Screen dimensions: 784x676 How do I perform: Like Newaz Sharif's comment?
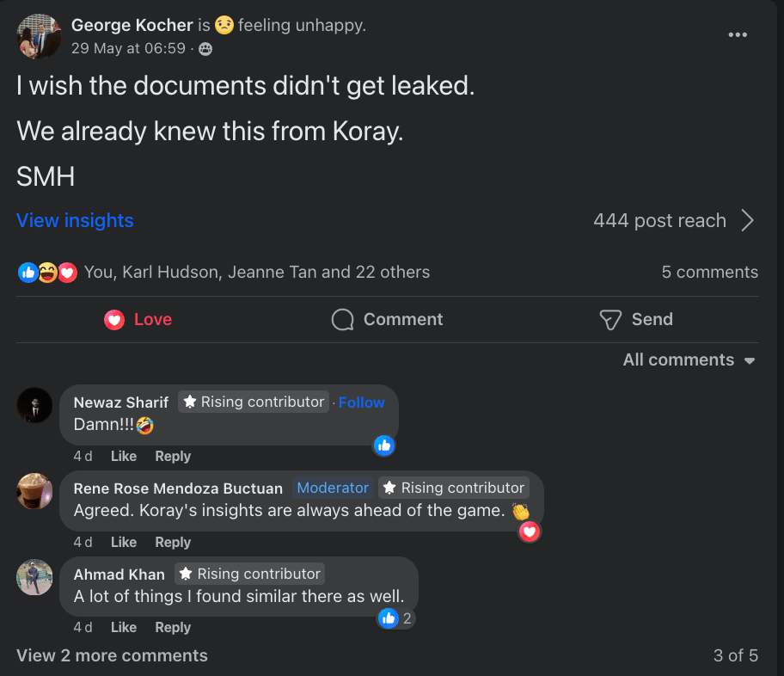(124, 456)
